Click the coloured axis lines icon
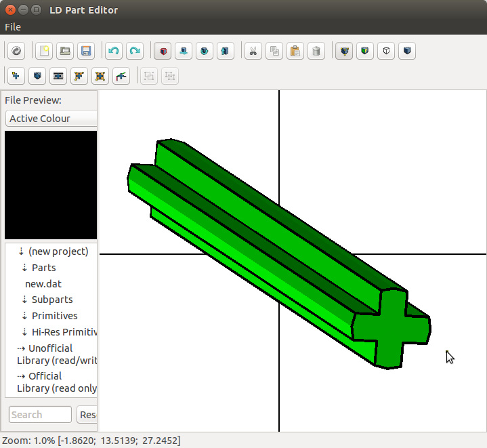Viewport: 487px width, 448px height. [121, 76]
